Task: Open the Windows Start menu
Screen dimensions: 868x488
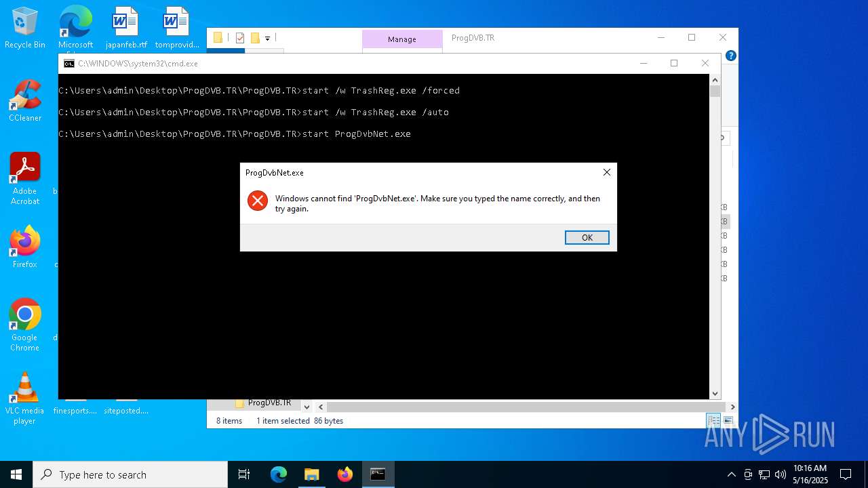Action: (16, 474)
